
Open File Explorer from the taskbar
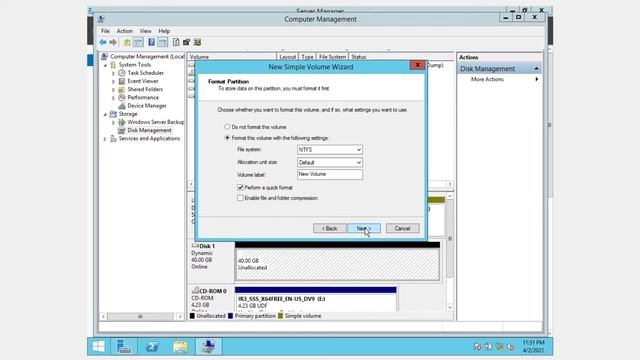[x=180, y=347]
